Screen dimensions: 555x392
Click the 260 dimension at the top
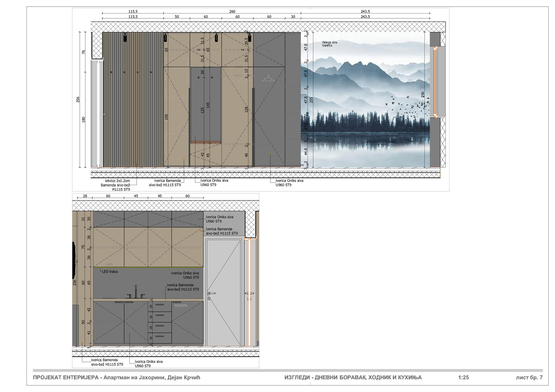point(232,11)
